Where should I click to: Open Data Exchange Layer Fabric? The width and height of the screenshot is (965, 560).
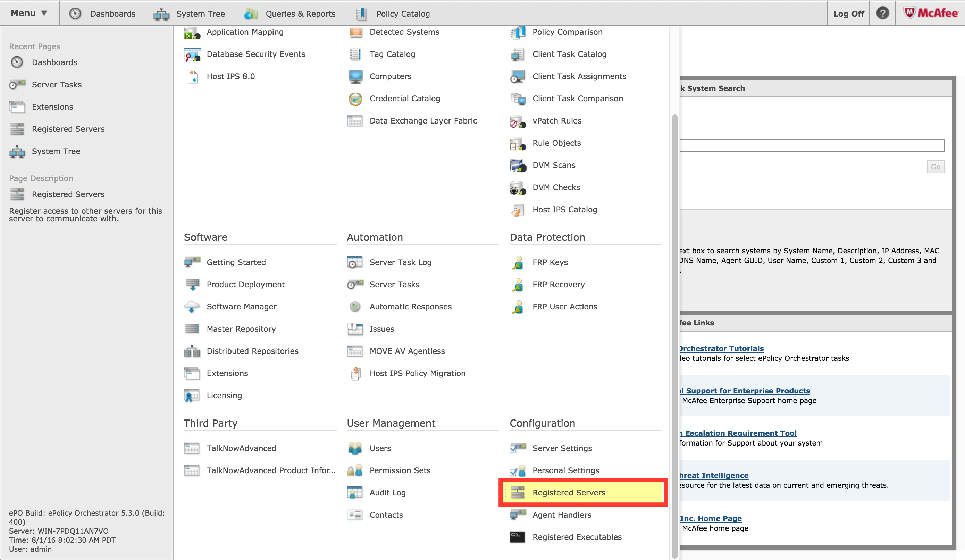[423, 120]
